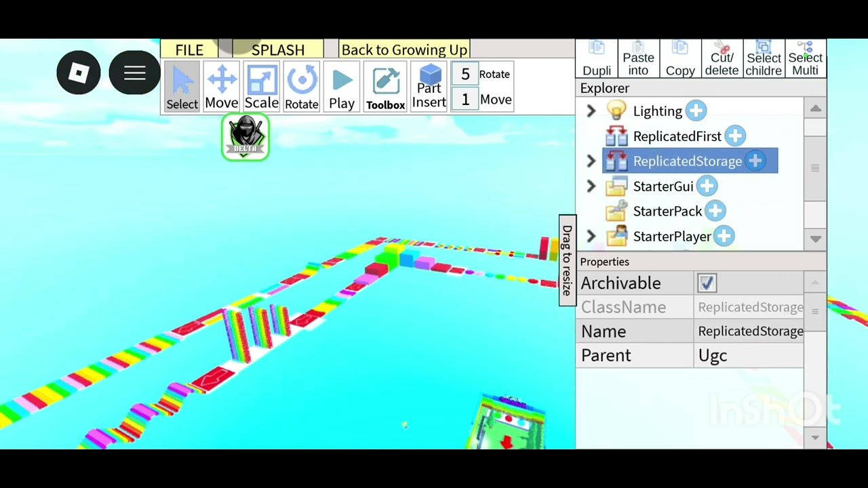Select StarterPlayer in Explorer
The image size is (868, 488).
point(672,237)
